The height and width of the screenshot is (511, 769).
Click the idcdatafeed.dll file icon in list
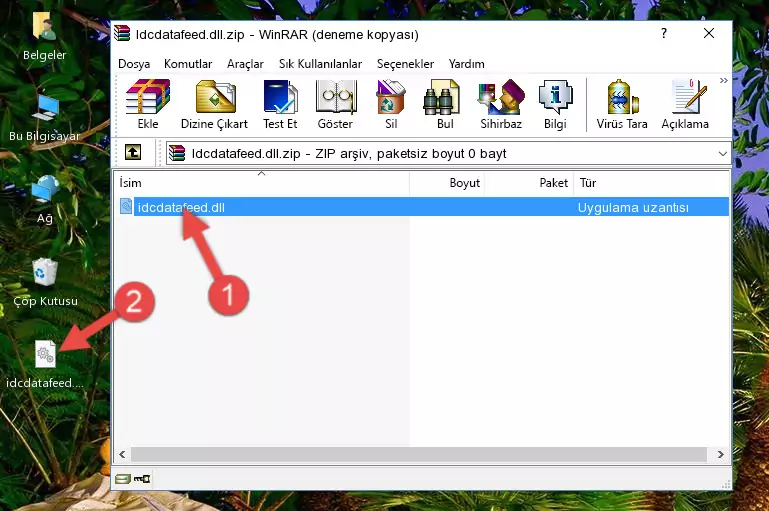(126, 207)
